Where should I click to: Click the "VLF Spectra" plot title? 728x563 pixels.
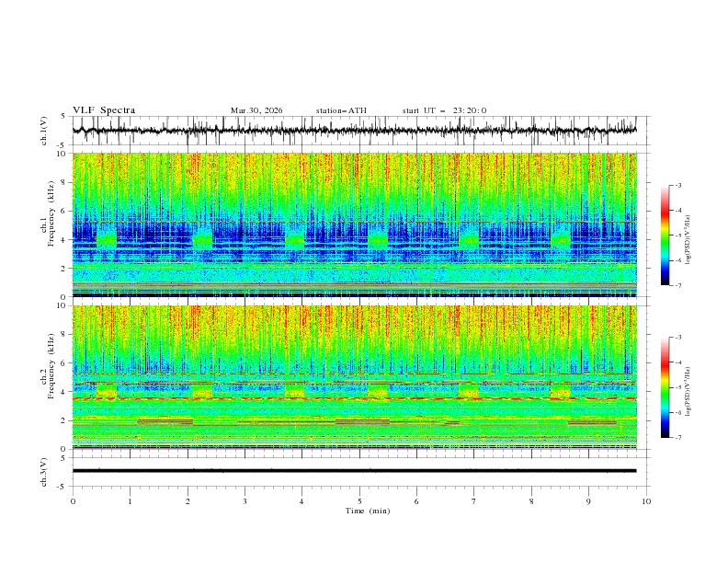pyautogui.click(x=104, y=110)
